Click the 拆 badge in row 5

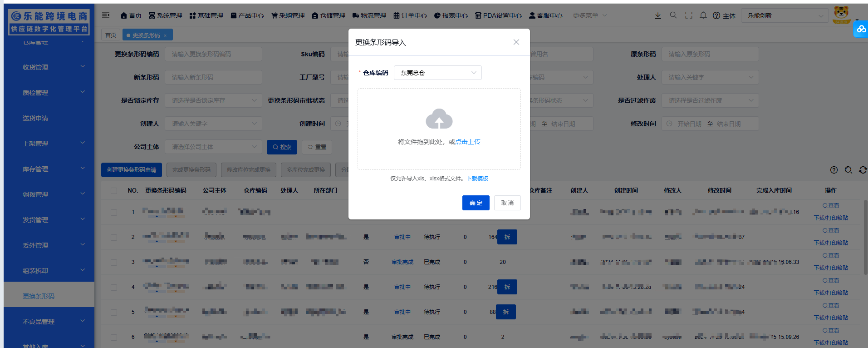click(x=506, y=312)
